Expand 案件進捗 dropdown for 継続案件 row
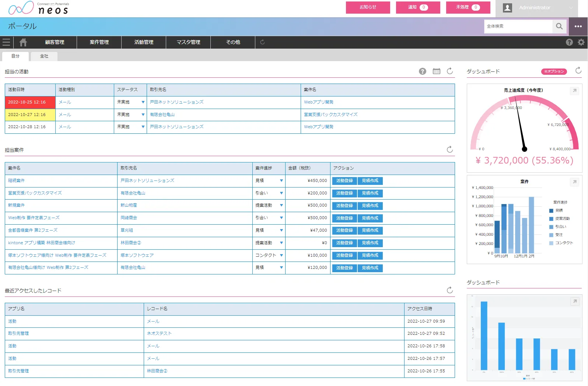The width and height of the screenshot is (588, 386). [281, 181]
